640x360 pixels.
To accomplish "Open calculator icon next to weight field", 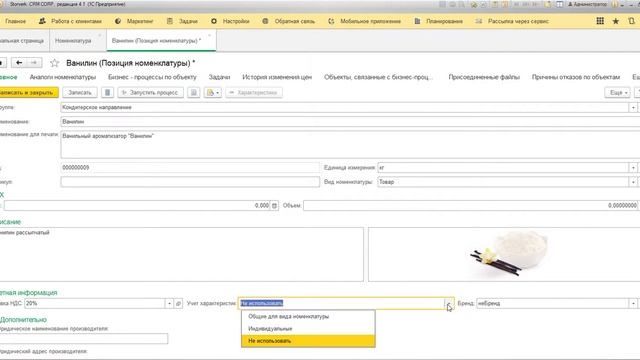I will pos(274,205).
